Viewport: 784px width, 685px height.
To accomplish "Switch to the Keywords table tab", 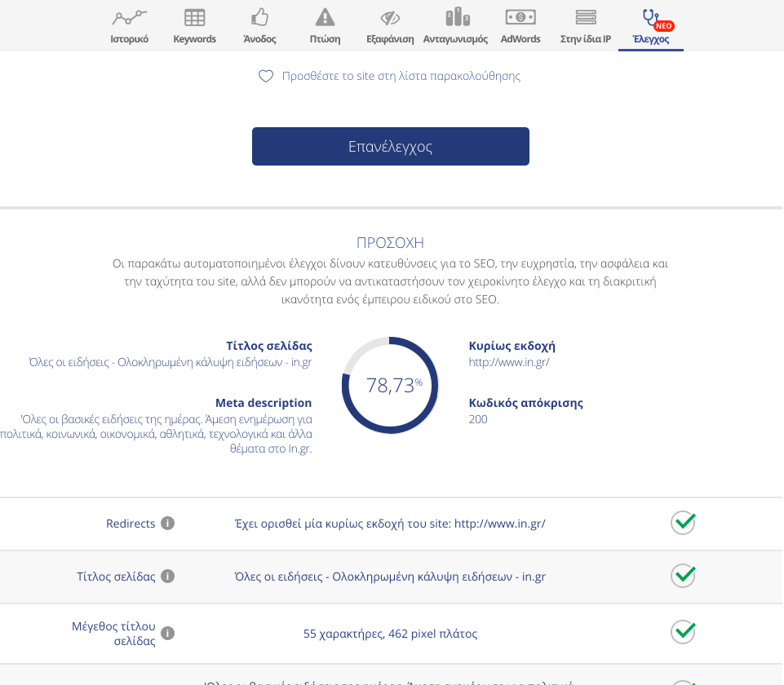I will click(x=194, y=25).
